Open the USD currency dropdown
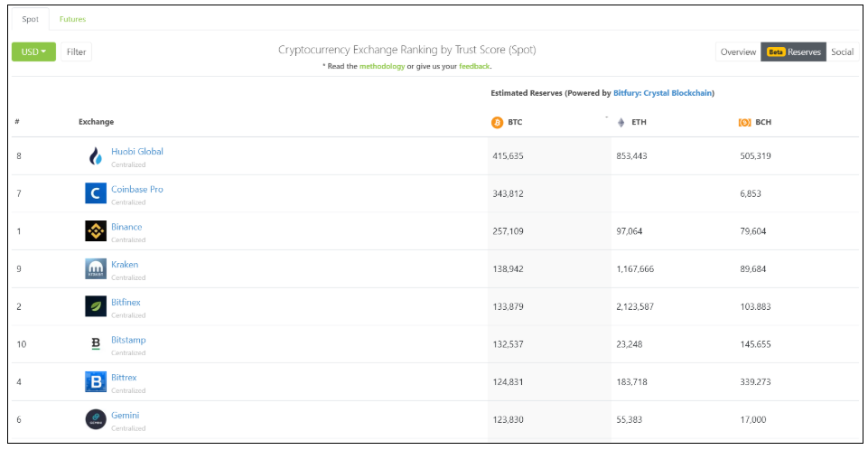Viewport: 868px width, 450px height. (x=33, y=52)
